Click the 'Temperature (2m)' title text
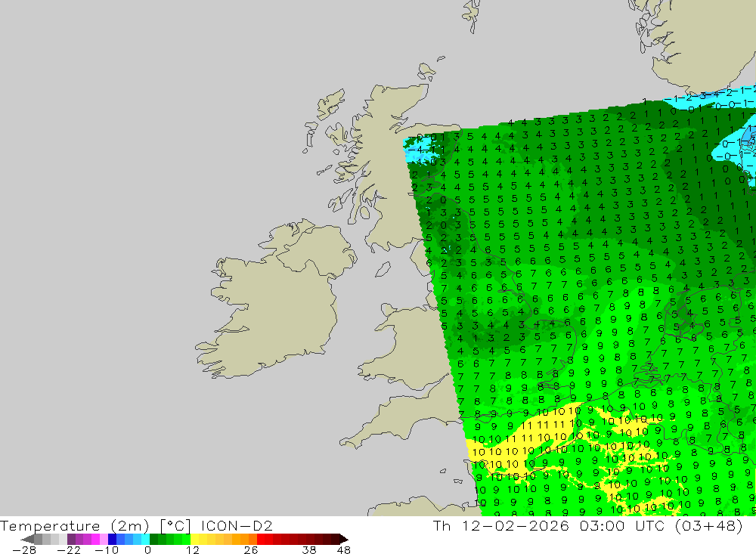Image resolution: width=756 pixels, height=554 pixels. pos(75,525)
